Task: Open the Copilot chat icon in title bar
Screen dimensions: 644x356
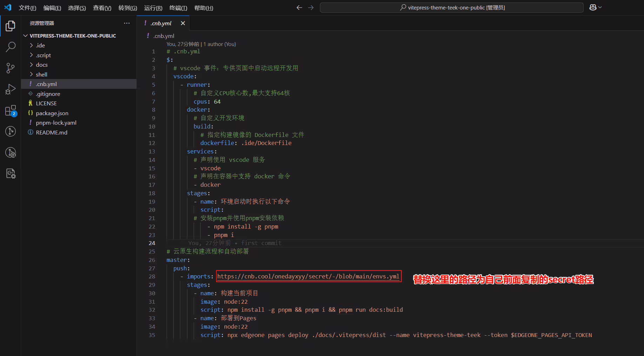Action: (593, 7)
